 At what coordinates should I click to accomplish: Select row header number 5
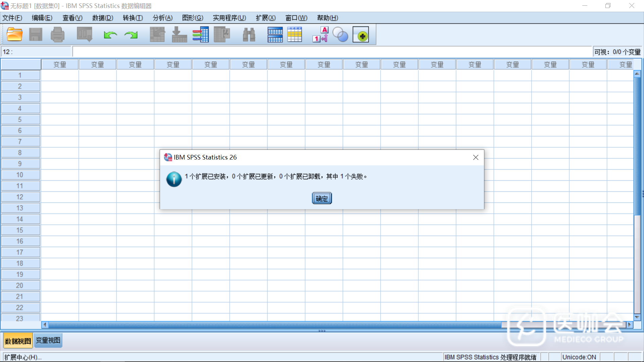click(20, 120)
